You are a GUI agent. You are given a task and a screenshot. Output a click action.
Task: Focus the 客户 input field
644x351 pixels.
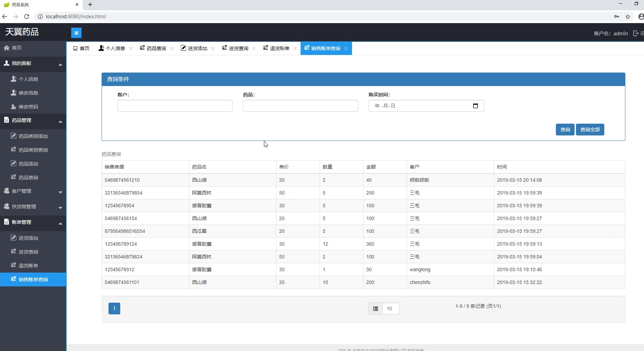tap(175, 106)
